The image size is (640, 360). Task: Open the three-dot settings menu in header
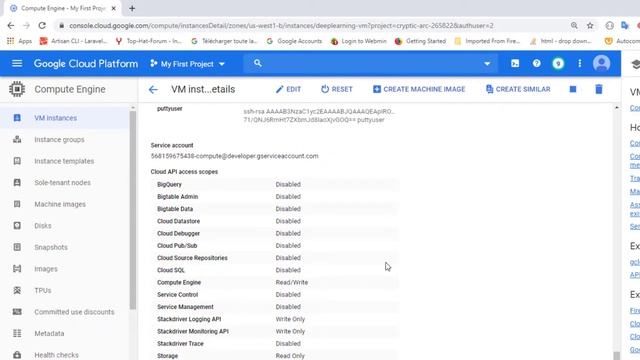click(x=580, y=63)
